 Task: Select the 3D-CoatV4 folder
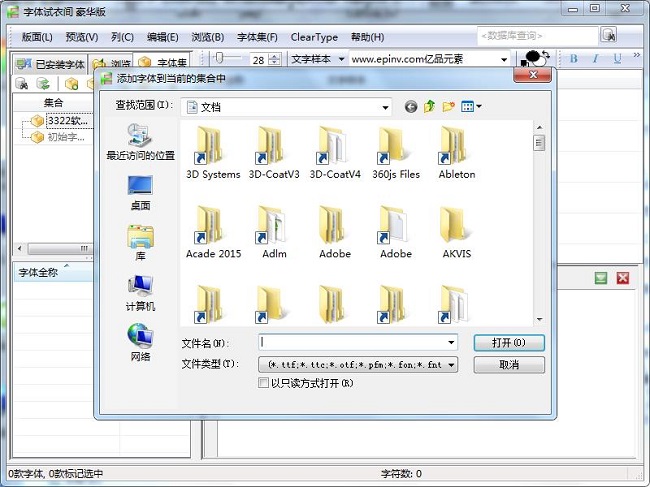[335, 153]
